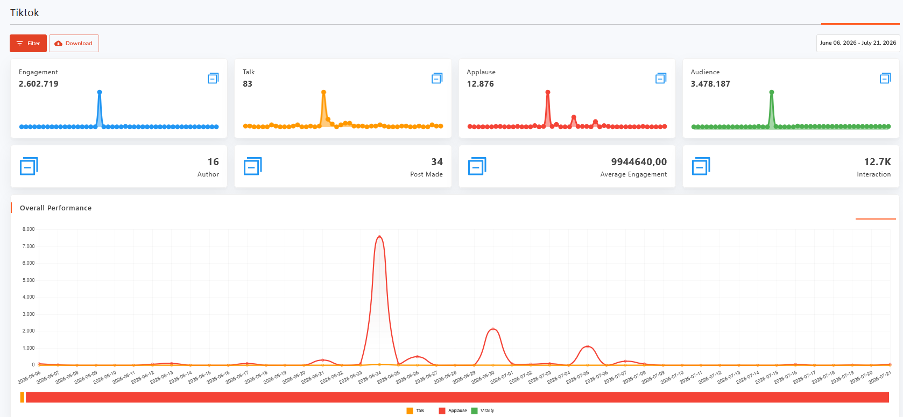The height and width of the screenshot is (418, 904).
Task: Toggle the green Virality legend series
Action: point(483,411)
